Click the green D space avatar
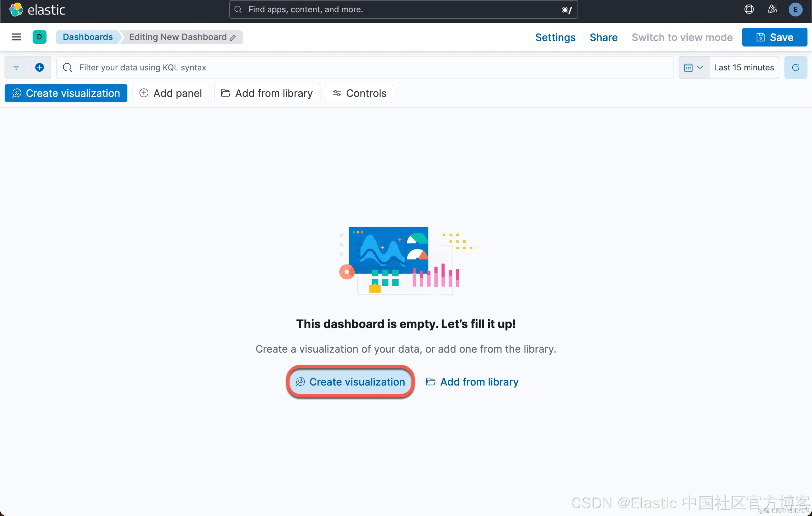 (x=39, y=37)
